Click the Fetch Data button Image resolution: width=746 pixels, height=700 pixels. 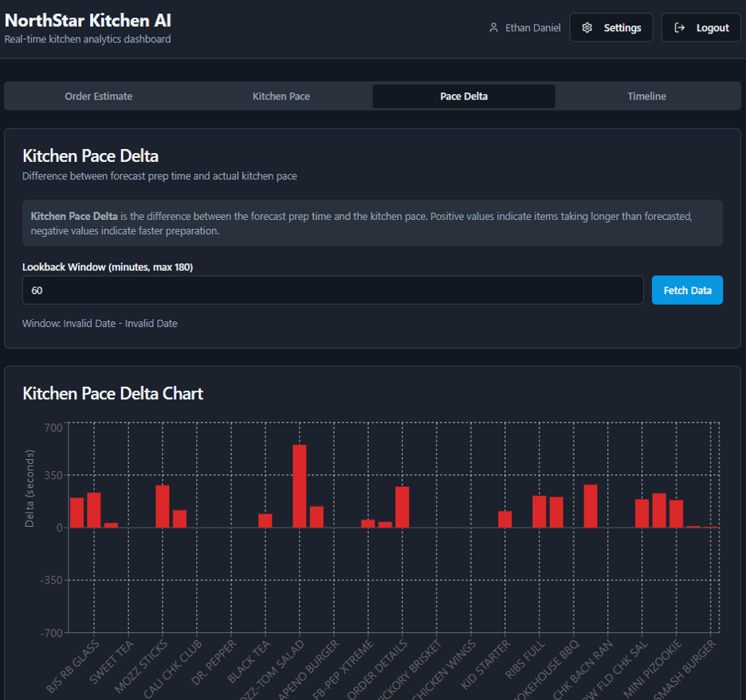tap(687, 290)
